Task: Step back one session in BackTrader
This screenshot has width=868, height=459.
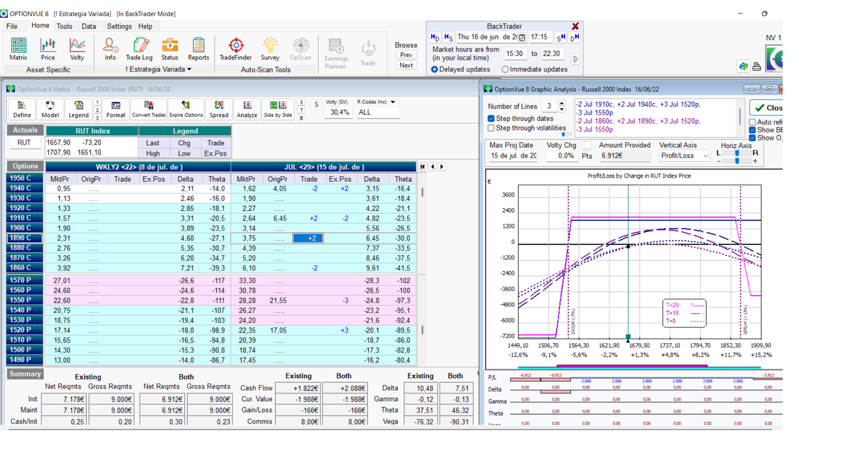Action: click(448, 38)
